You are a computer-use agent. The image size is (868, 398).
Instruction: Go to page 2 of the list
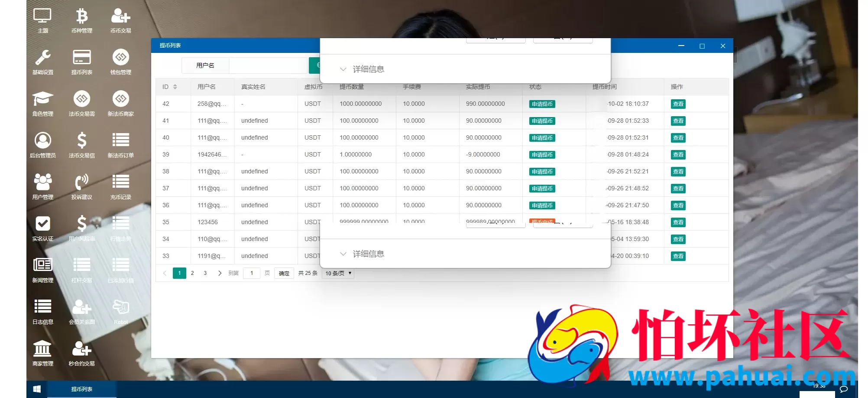coord(192,273)
